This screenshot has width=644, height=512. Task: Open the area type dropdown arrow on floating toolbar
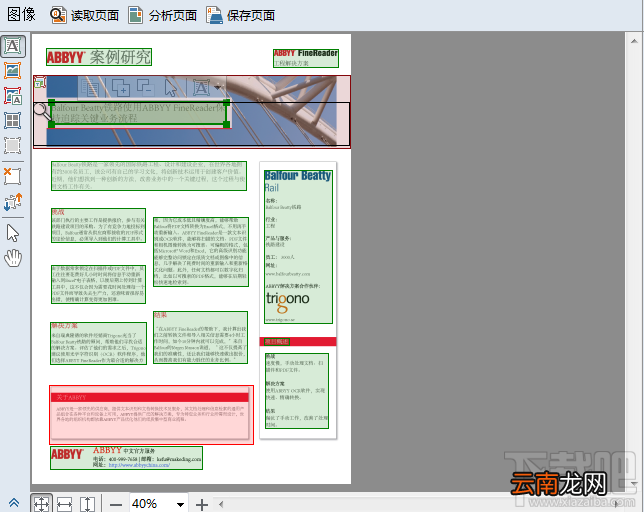pyautogui.click(x=218, y=87)
